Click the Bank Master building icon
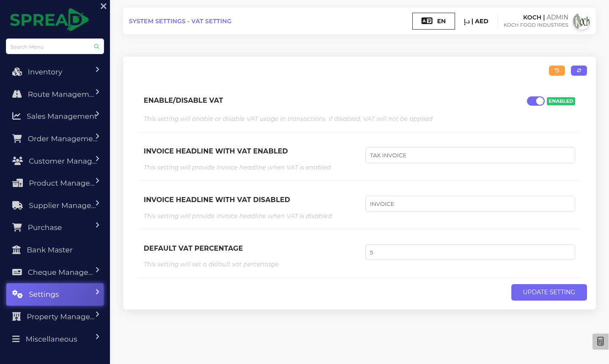Viewport: 609px width, 364px height. 16,250
